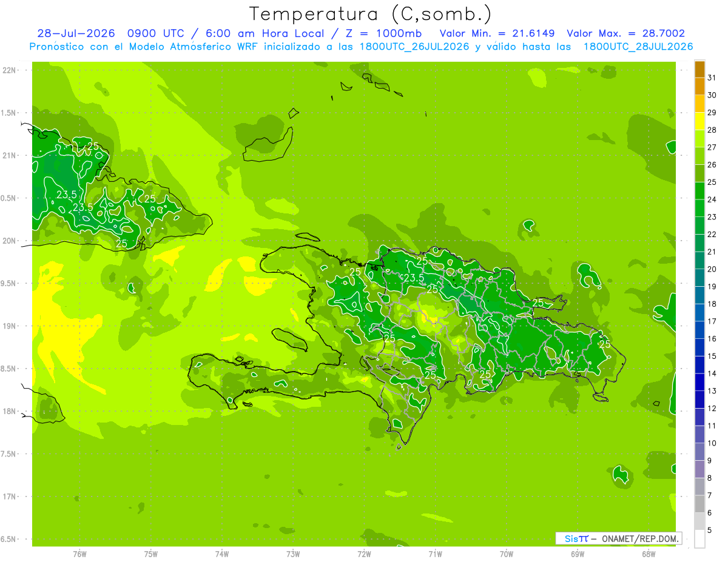
Task: Click the '76W' longitude label
Action: tap(79, 554)
